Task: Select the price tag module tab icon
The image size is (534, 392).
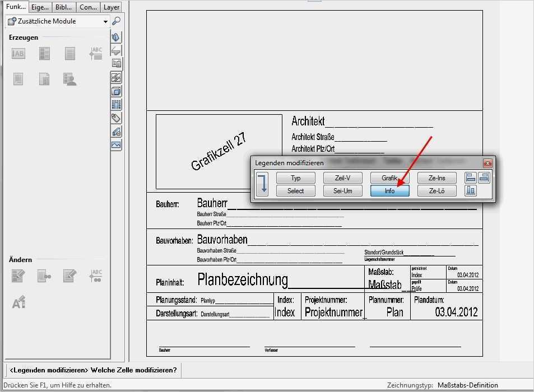Action: pos(116,118)
